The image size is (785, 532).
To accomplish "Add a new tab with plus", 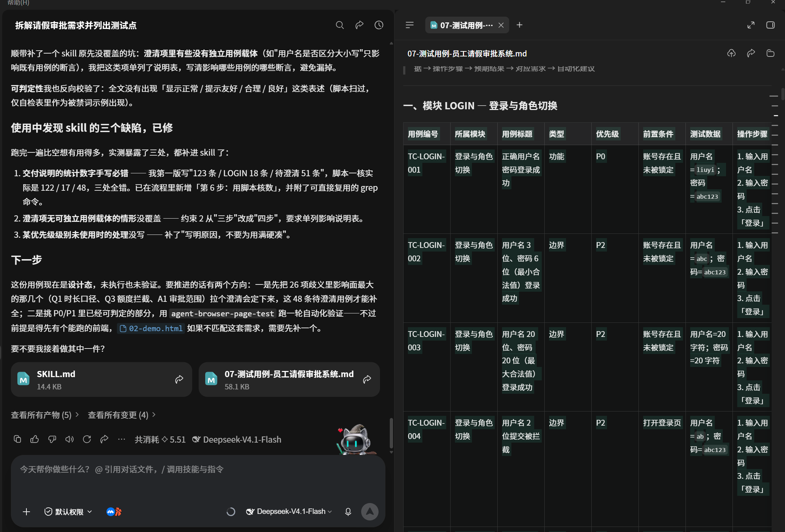I will pyautogui.click(x=519, y=25).
